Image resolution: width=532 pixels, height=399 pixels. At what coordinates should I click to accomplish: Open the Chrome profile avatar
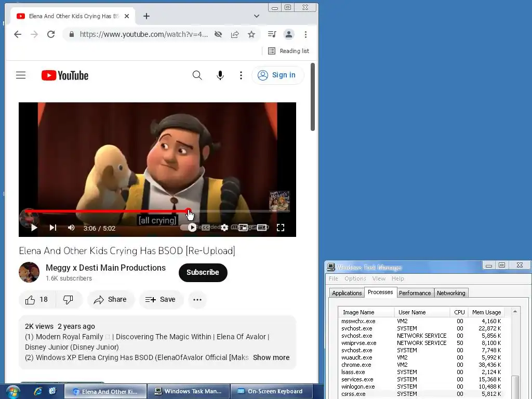pyautogui.click(x=289, y=34)
